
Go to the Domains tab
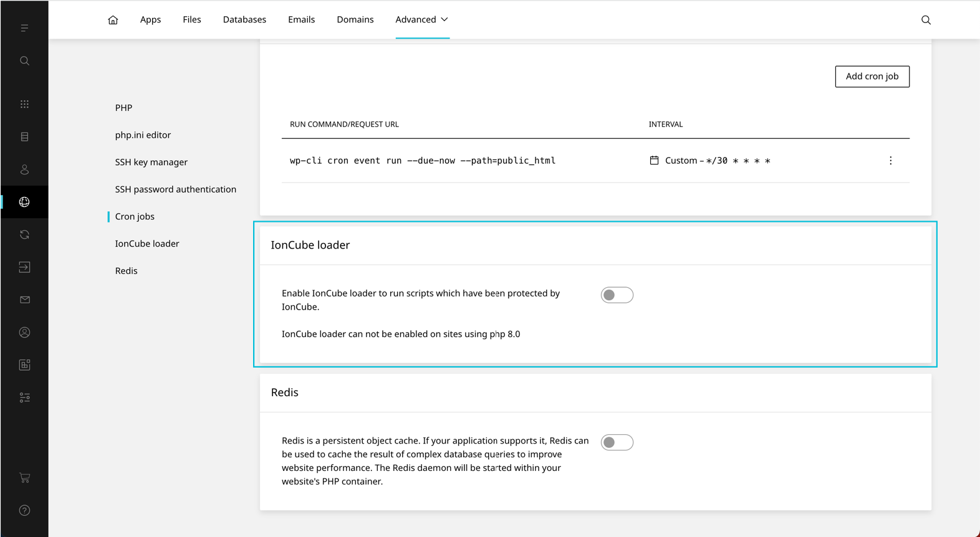click(355, 19)
